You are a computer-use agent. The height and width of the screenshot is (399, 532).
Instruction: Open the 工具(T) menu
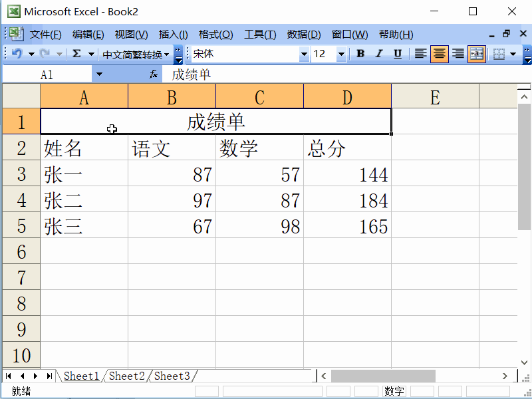[260, 35]
